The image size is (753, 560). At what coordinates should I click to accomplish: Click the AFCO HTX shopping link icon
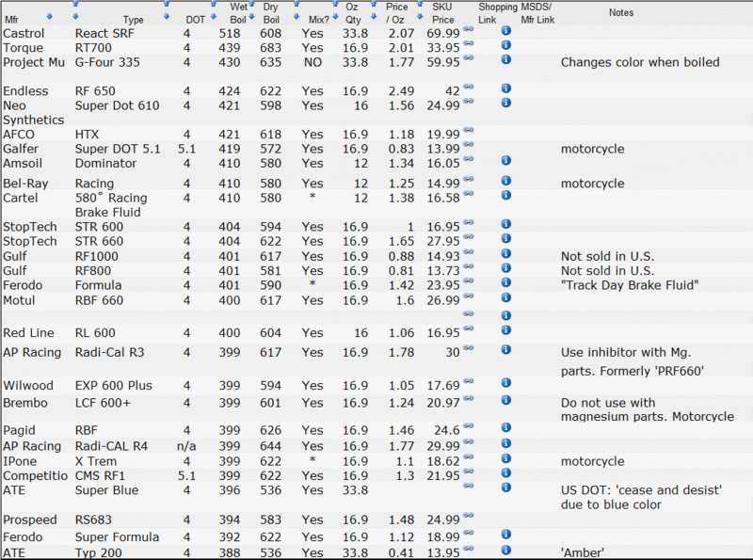click(468, 130)
